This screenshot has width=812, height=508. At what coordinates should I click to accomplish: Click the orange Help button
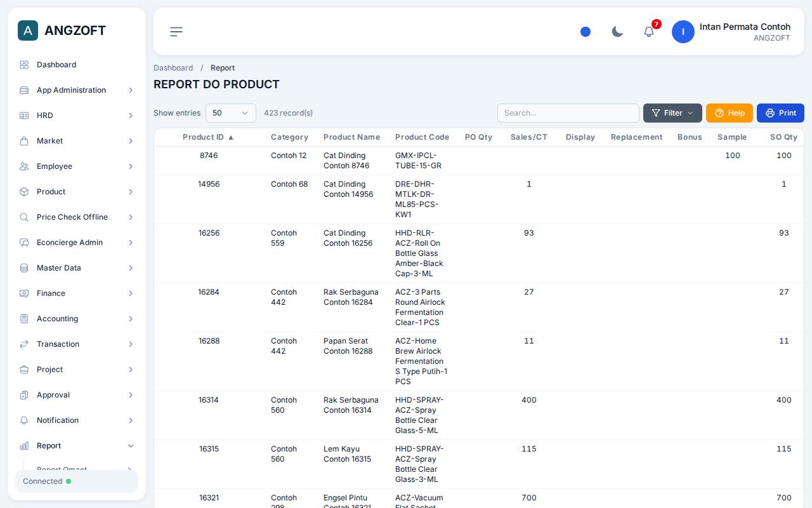tap(730, 113)
